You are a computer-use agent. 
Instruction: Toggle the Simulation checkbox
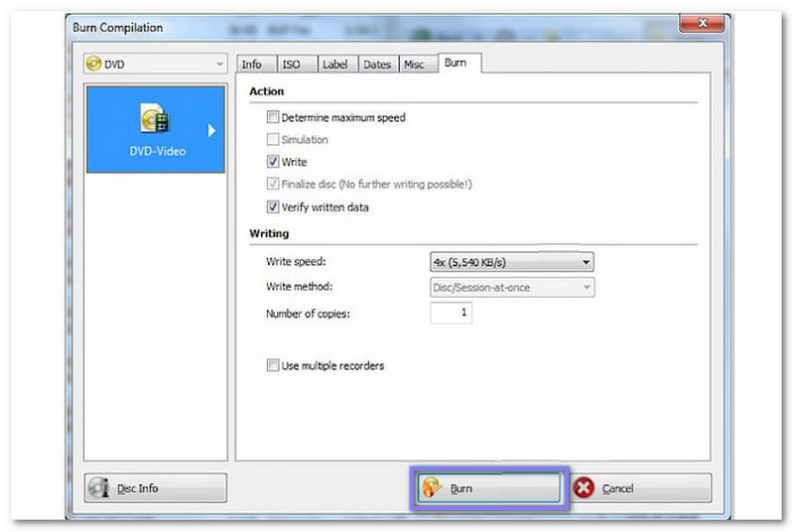[272, 139]
